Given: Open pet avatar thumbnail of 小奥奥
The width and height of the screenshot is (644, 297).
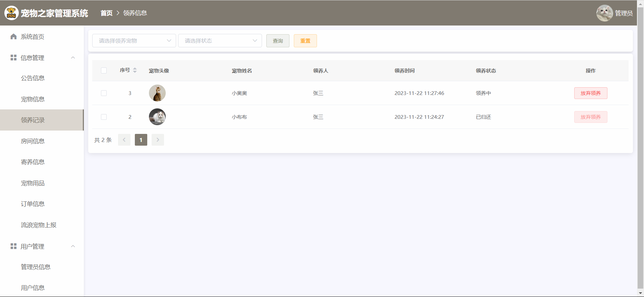Looking at the screenshot, I should 157,93.
